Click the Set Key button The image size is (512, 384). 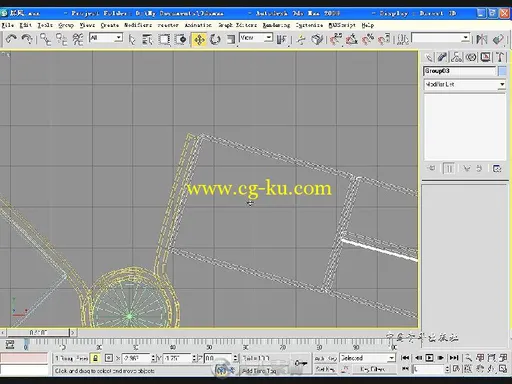[x=325, y=369]
